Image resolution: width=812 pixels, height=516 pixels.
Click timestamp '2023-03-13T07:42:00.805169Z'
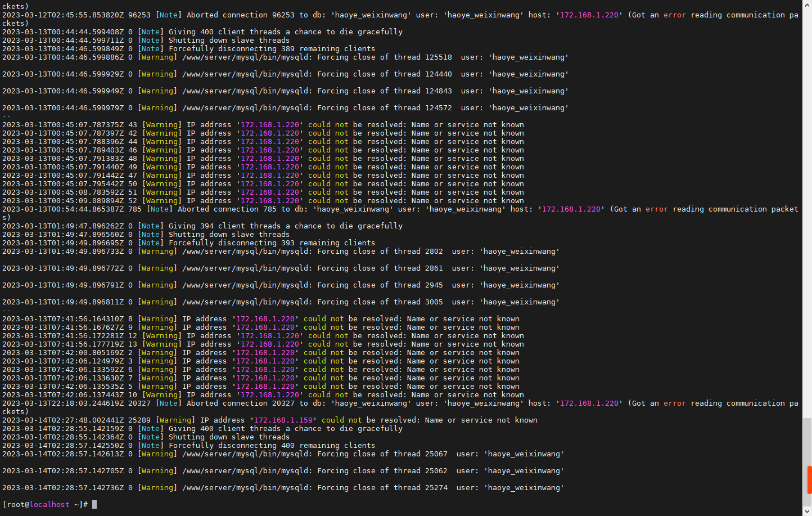62,353
